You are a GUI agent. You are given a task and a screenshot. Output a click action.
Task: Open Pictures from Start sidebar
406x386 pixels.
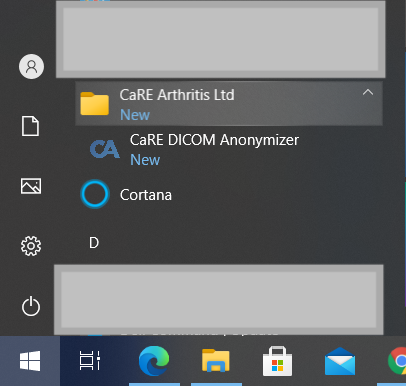pyautogui.click(x=31, y=186)
